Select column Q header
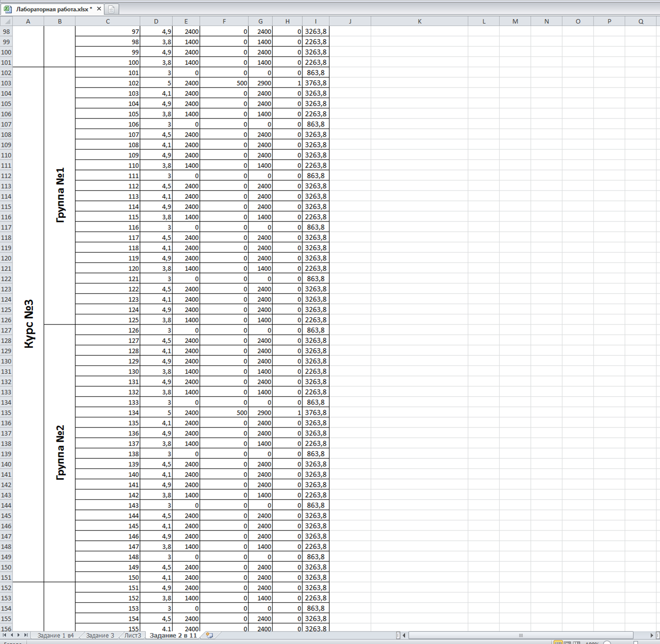This screenshot has width=660, height=644. coord(641,21)
